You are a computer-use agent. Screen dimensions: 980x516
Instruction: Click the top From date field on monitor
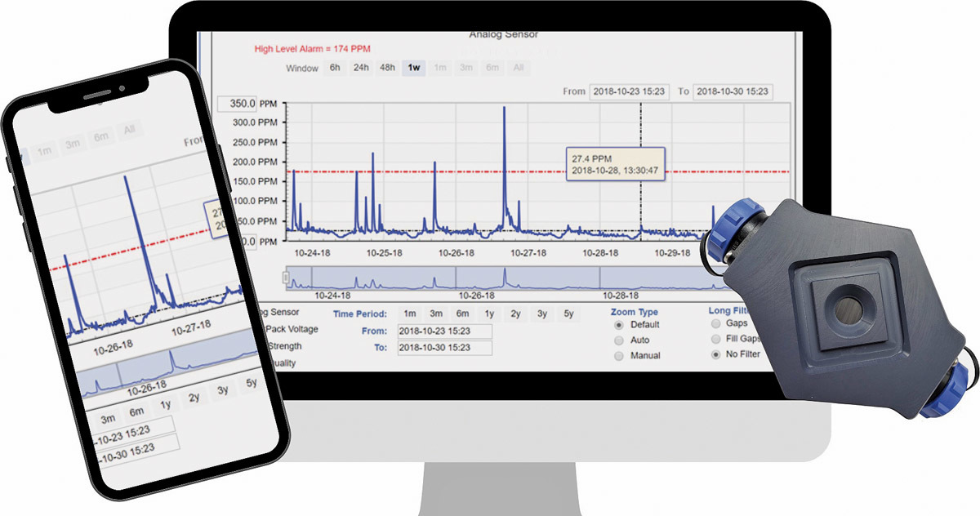point(629,91)
